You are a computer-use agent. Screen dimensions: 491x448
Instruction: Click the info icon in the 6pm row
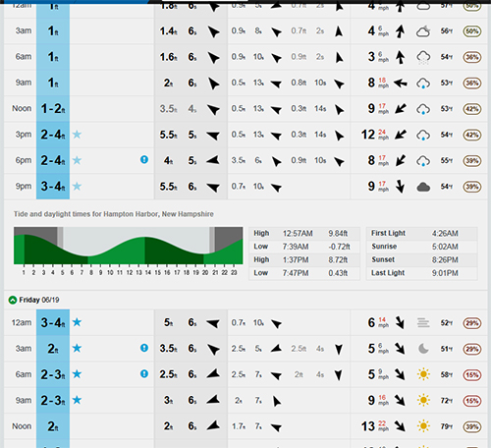coord(144,159)
